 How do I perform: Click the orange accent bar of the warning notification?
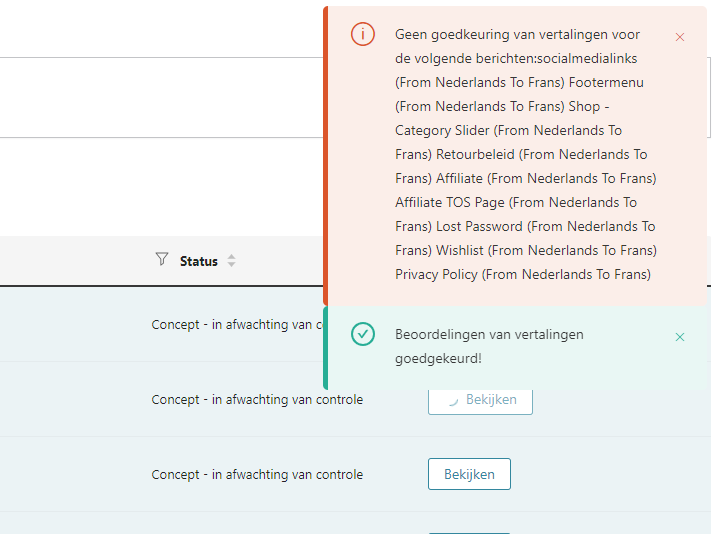326,156
